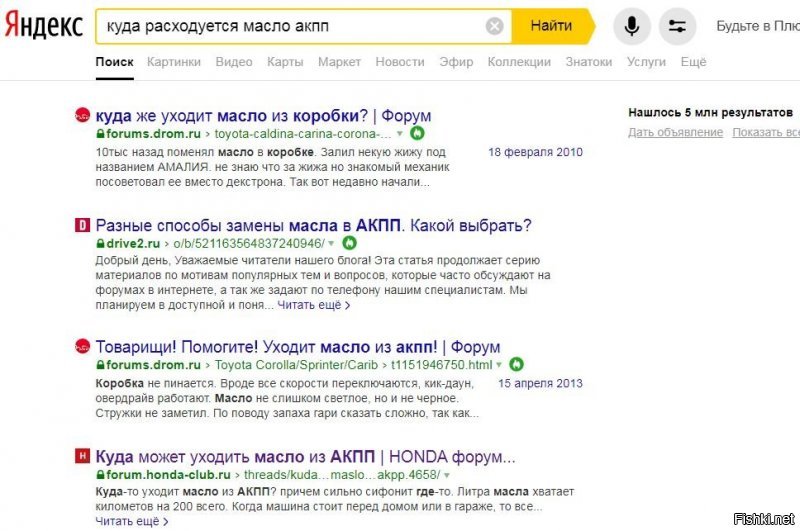Screen dimensions: 800x531
Task: Click the green turbo icon in the first result
Action: [417, 133]
